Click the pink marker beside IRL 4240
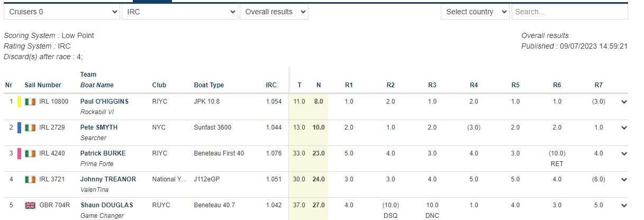This screenshot has height=220, width=644. click(x=20, y=153)
